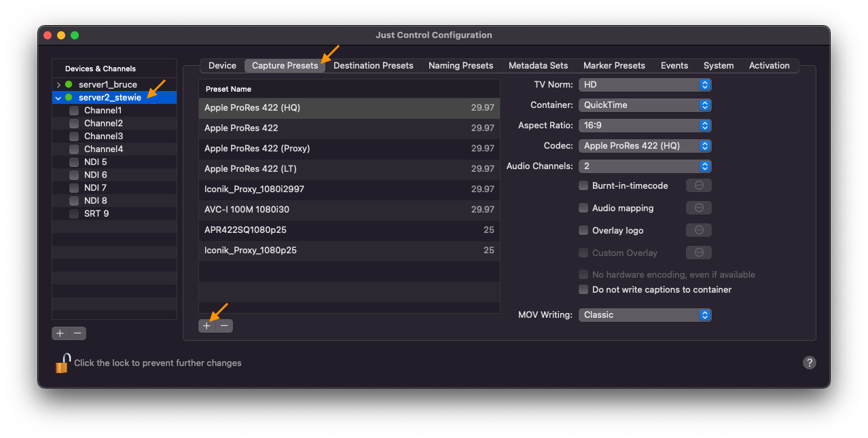This screenshot has height=438, width=868.
Task: Tick the NDI 5 checkbox
Action: pos(74,162)
